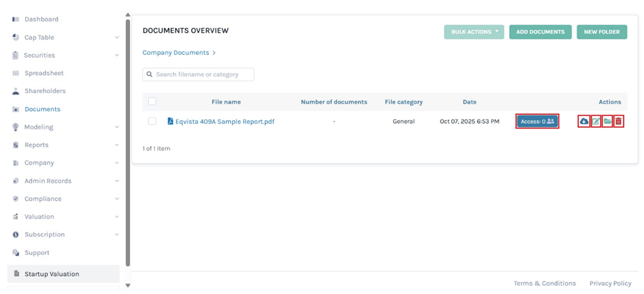Go to Spreadsheet in the sidebar
Image resolution: width=644 pixels, height=294 pixels.
pos(44,73)
